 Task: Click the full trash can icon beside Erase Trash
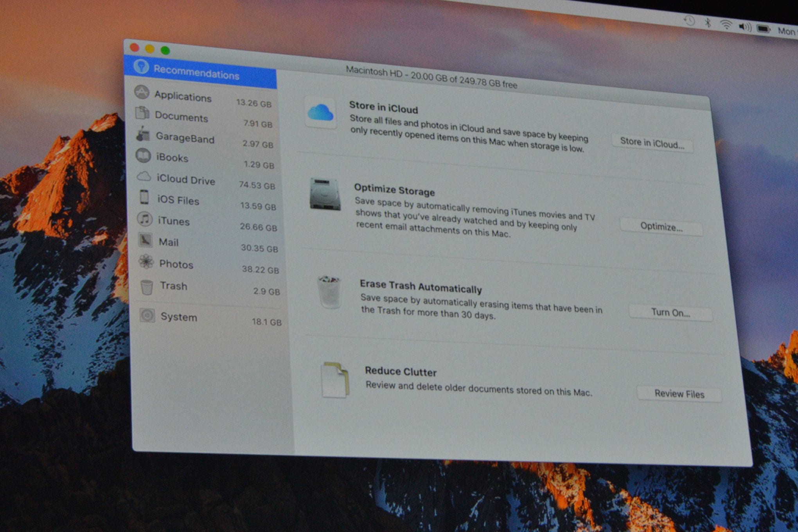(x=329, y=291)
